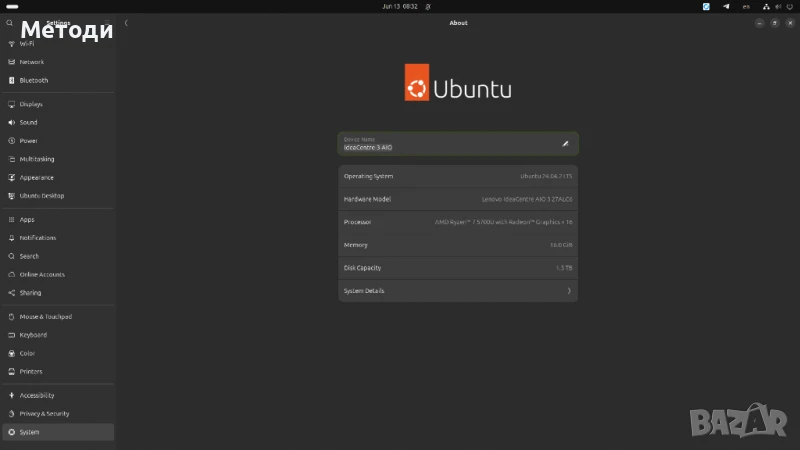
Task: Click the pencil icon to rename the device
Action: click(565, 144)
